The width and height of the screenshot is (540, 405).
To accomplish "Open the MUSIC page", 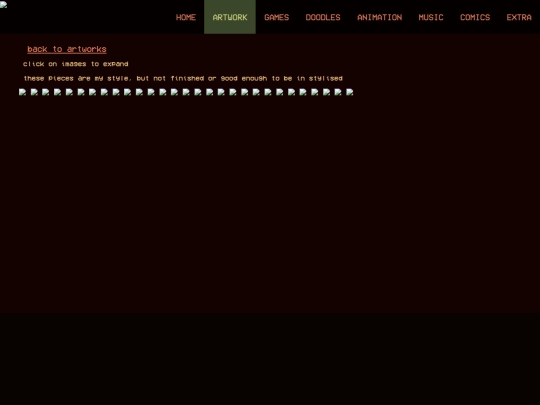I will 431,17.
